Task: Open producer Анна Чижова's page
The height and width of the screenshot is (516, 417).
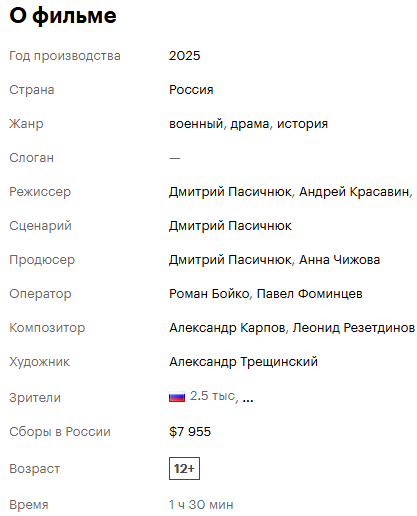Action: tap(339, 260)
